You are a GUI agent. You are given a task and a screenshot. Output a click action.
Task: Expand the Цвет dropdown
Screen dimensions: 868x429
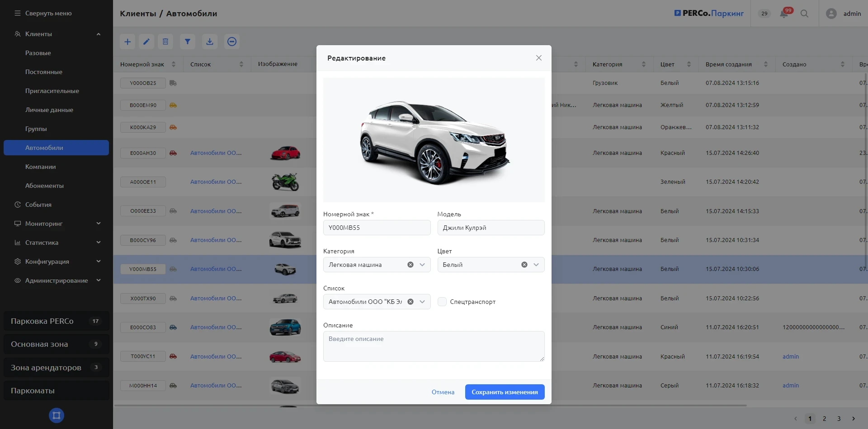pos(536,265)
